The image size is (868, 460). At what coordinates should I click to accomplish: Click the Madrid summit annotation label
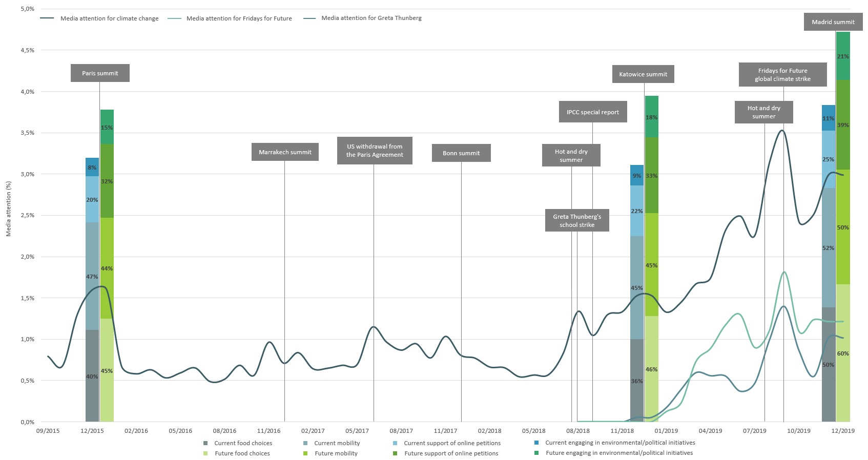833,22
